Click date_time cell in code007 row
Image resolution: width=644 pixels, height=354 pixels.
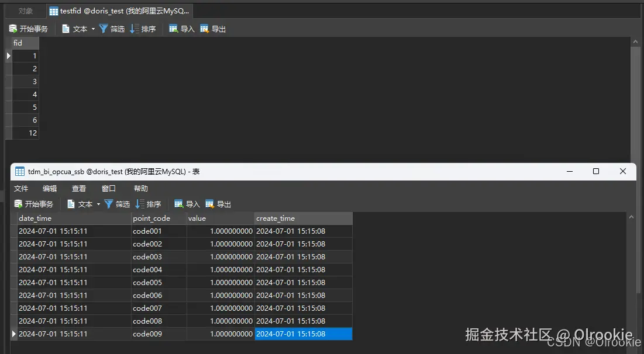74,308
